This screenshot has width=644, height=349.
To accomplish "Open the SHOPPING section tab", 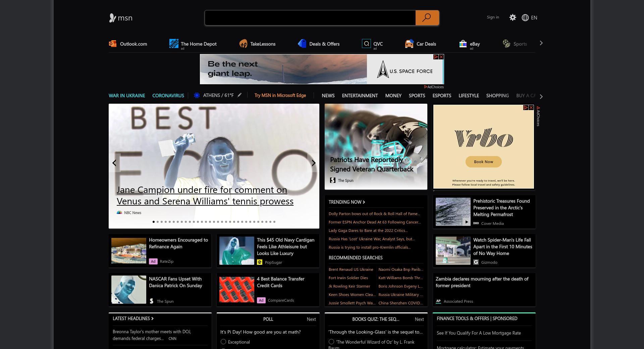I will coord(497,95).
